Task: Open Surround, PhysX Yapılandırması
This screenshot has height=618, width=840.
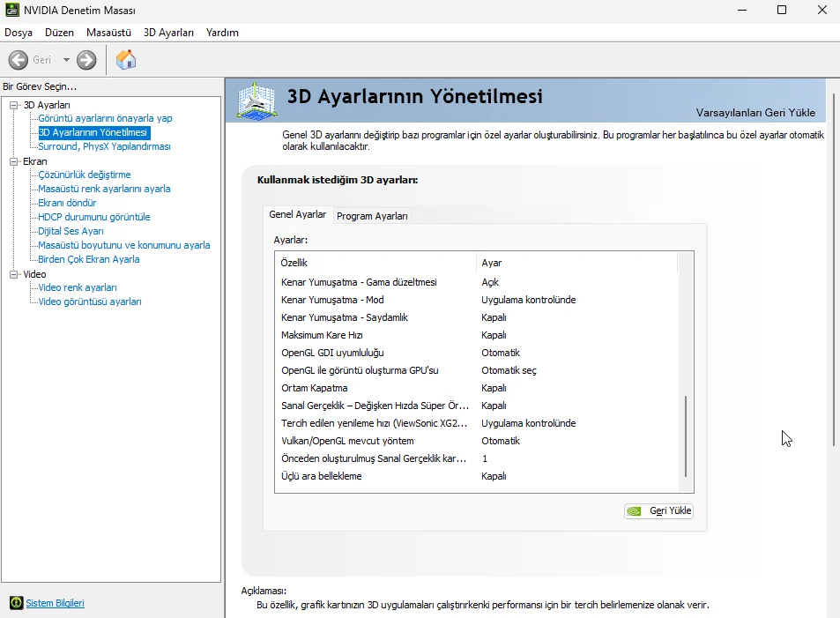Action: coord(105,146)
